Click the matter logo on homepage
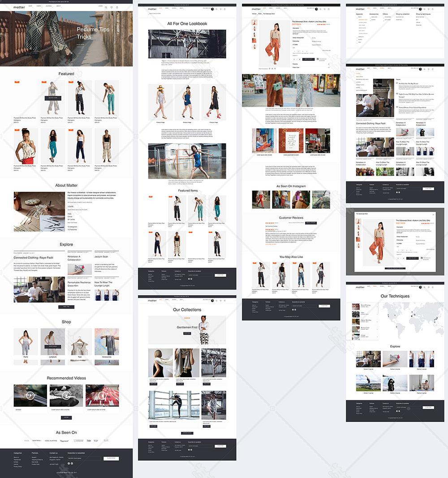 (19, 8)
